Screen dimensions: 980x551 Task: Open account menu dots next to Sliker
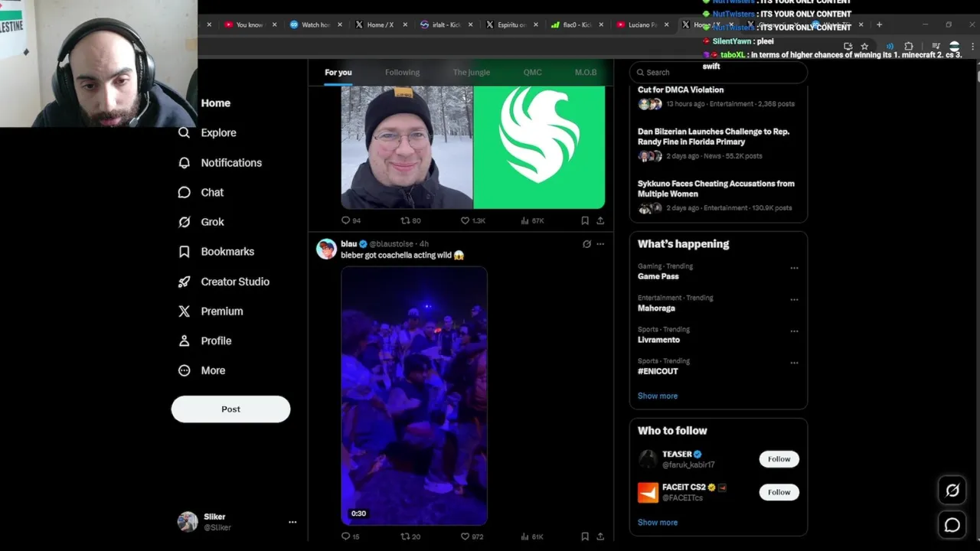pyautogui.click(x=292, y=522)
